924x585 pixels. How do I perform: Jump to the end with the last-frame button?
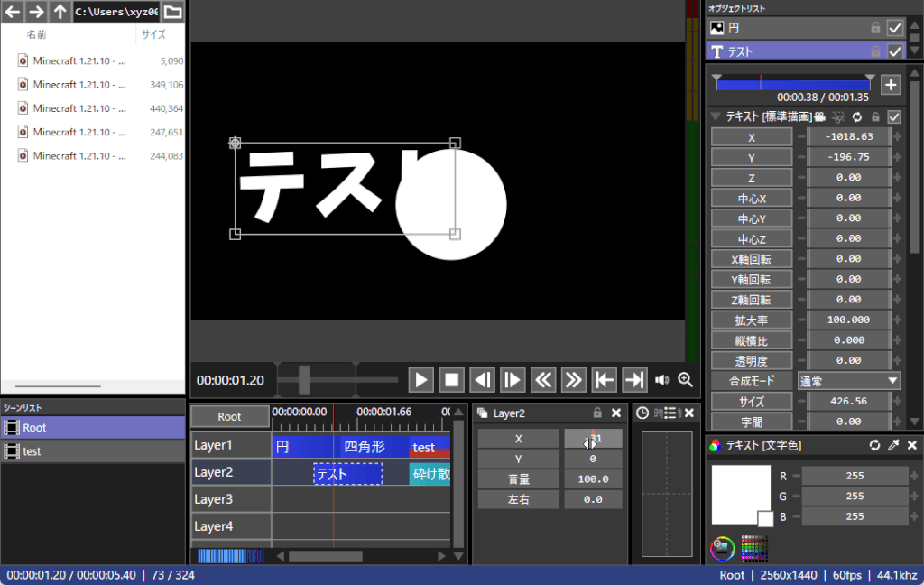(x=635, y=380)
